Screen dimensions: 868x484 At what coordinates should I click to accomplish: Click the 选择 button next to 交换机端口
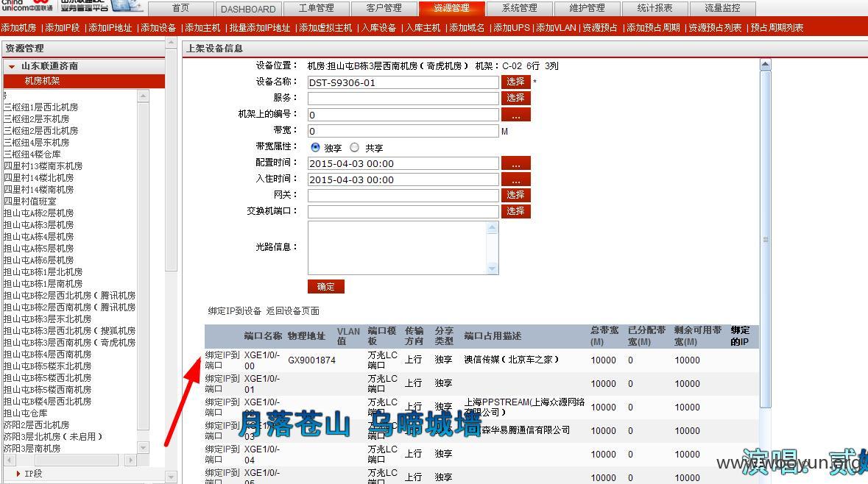click(516, 211)
